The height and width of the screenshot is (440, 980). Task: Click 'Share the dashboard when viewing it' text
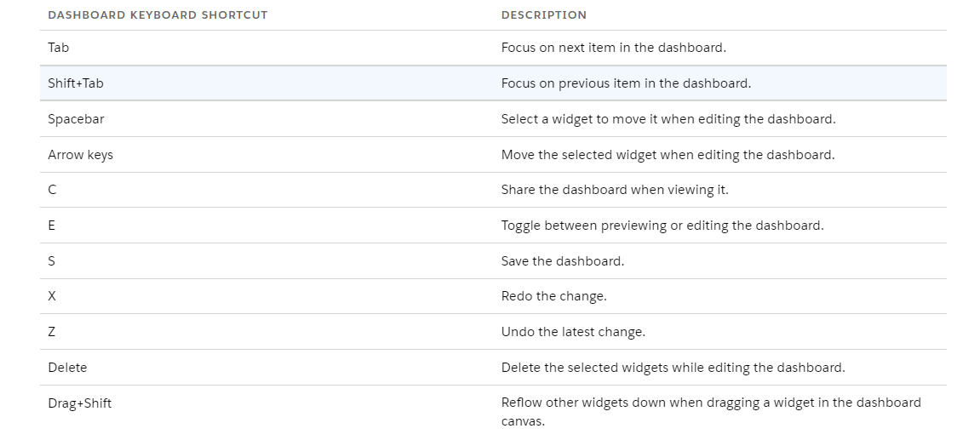(x=615, y=190)
